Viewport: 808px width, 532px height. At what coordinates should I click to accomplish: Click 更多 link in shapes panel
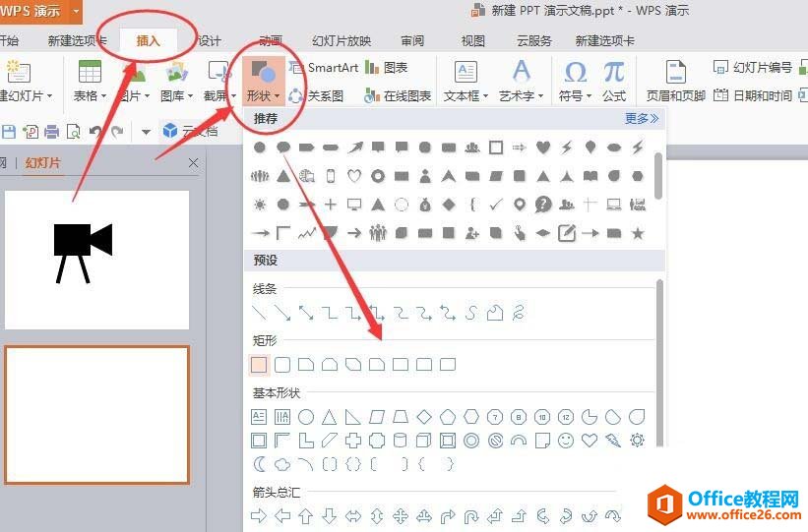[x=641, y=118]
